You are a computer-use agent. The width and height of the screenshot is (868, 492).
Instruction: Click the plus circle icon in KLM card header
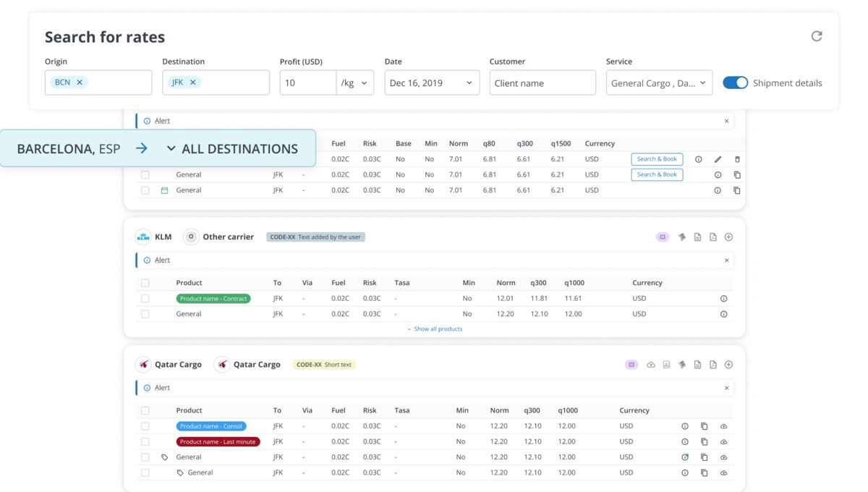728,237
